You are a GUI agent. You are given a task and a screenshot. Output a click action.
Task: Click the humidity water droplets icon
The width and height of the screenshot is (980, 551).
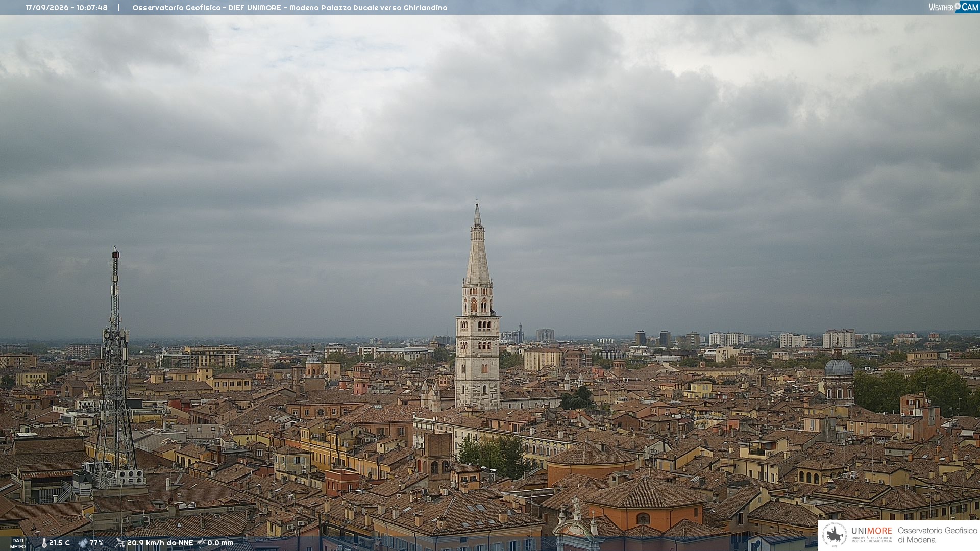83,543
